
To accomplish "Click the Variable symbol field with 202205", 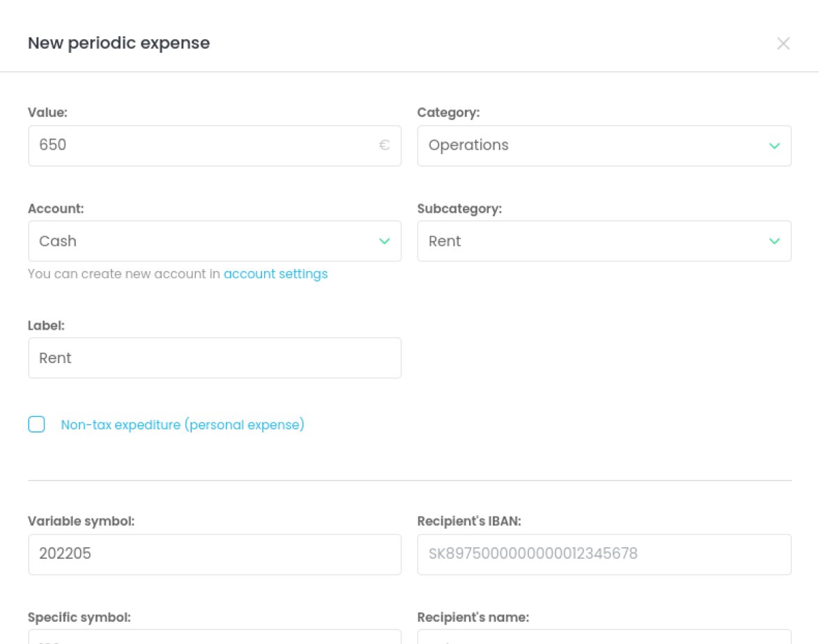I will click(215, 554).
